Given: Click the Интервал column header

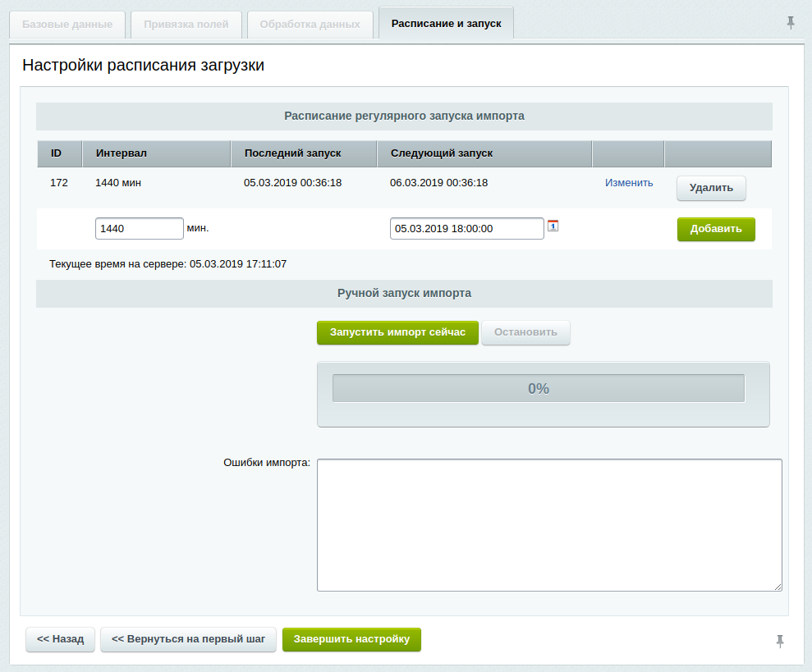Looking at the screenshot, I should click(x=122, y=153).
